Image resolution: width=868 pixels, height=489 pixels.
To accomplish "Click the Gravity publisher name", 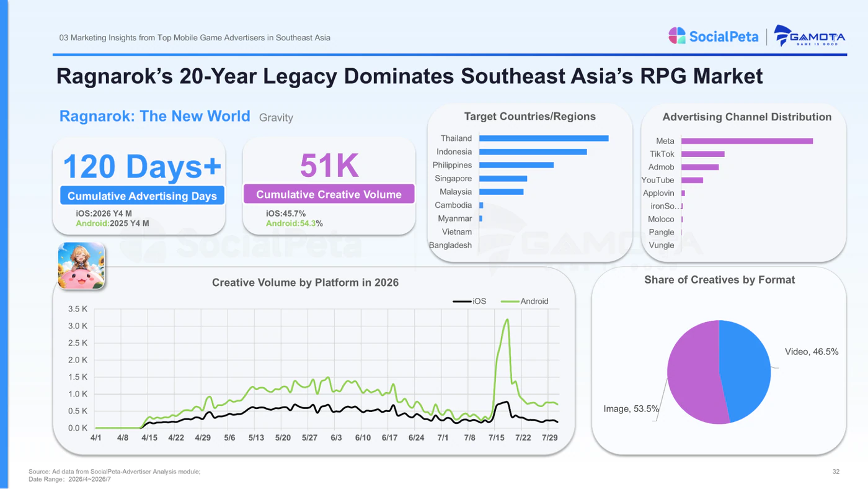I will pyautogui.click(x=276, y=117).
